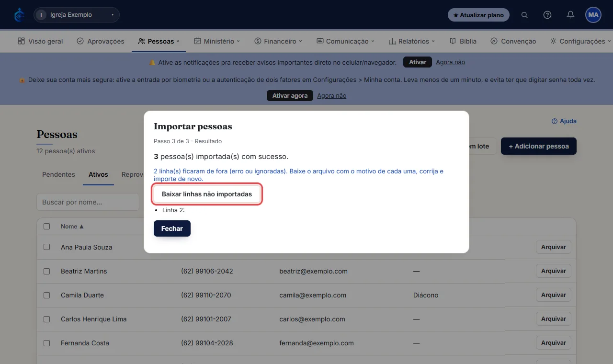Open the help question mark icon

tap(547, 15)
